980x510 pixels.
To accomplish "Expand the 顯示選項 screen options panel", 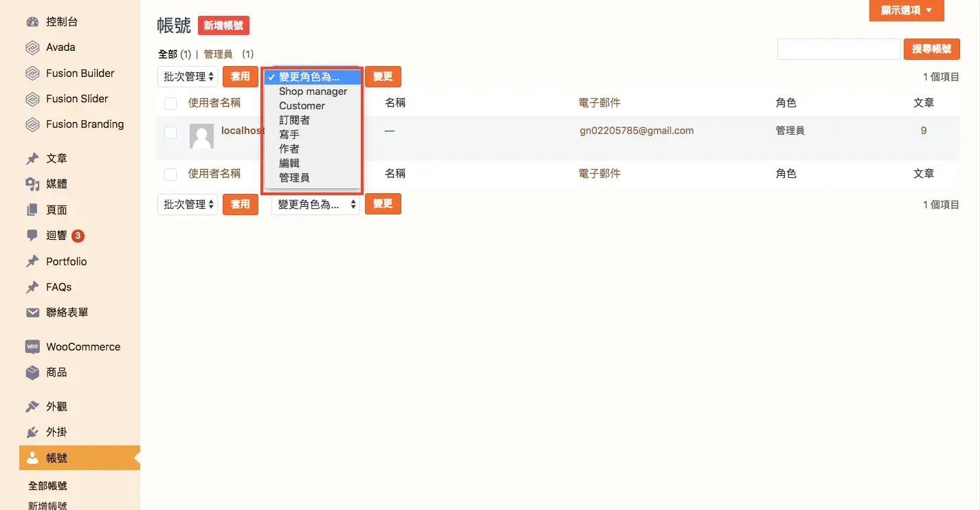I will click(x=906, y=10).
